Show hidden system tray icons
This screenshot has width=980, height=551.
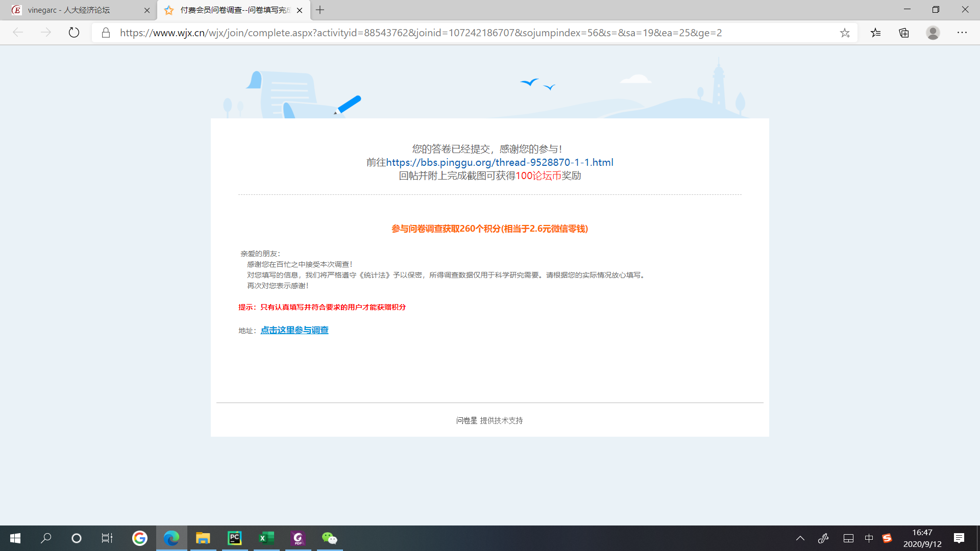(800, 538)
